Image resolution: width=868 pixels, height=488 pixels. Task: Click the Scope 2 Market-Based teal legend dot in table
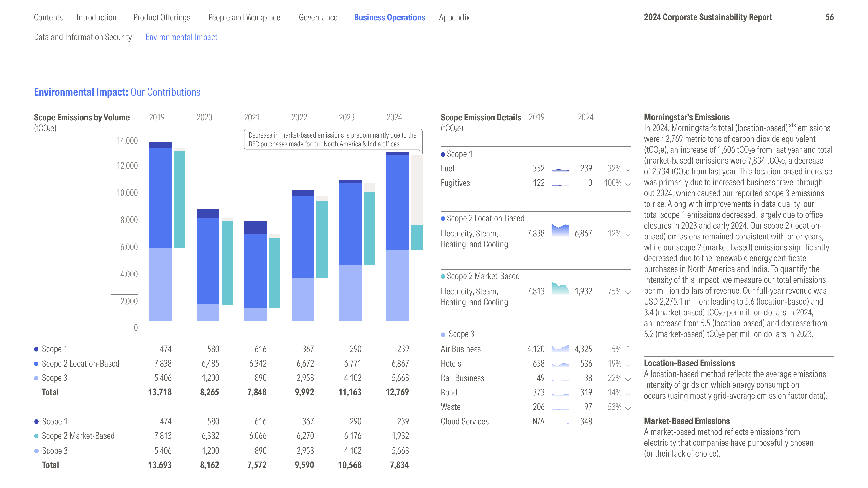point(36,436)
